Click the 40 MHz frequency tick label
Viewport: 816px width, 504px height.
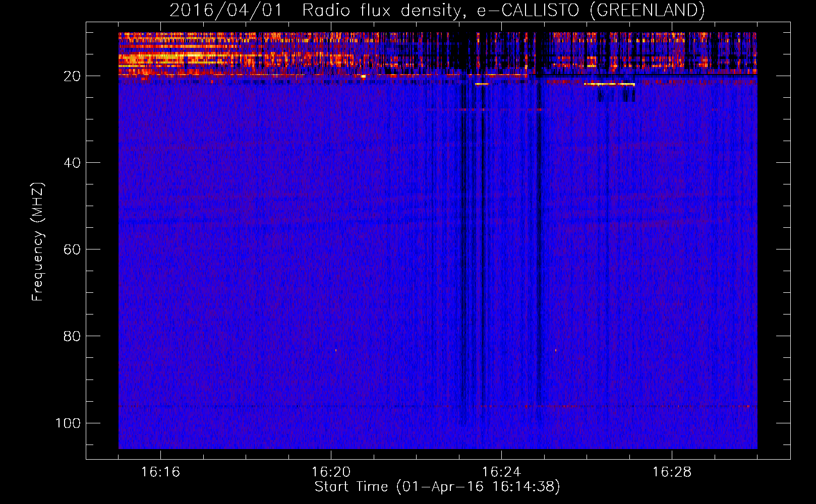pos(72,163)
